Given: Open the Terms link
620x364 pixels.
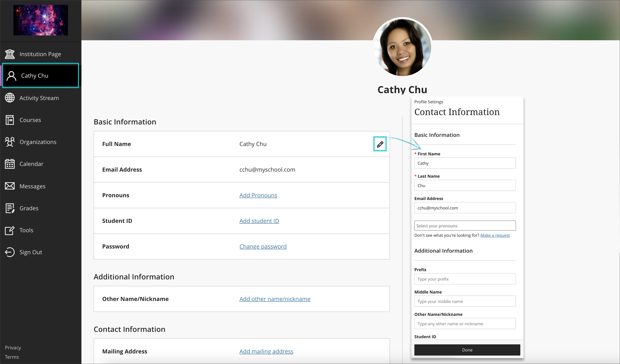Looking at the screenshot, I should [12, 357].
